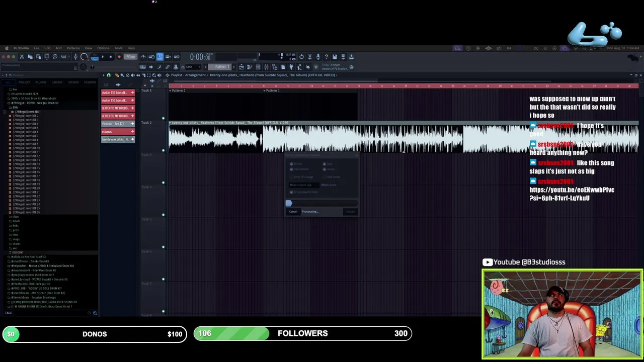This screenshot has width=644, height=362.
Task: Toggle the Pat/Song mode switch
Action: 95,57
